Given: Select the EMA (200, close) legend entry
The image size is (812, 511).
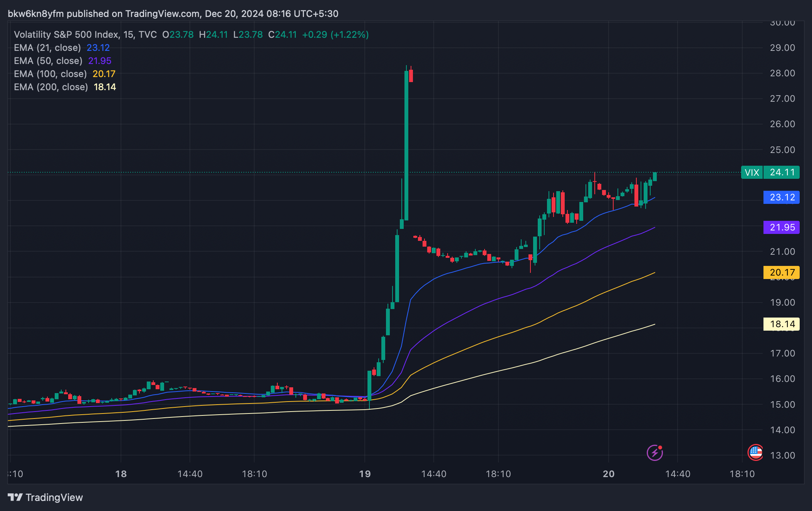Looking at the screenshot, I should 51,87.
